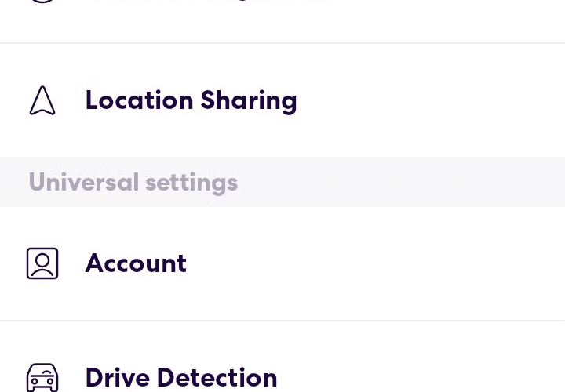
Task: Choose the person portrait beside Account
Action: [42, 263]
